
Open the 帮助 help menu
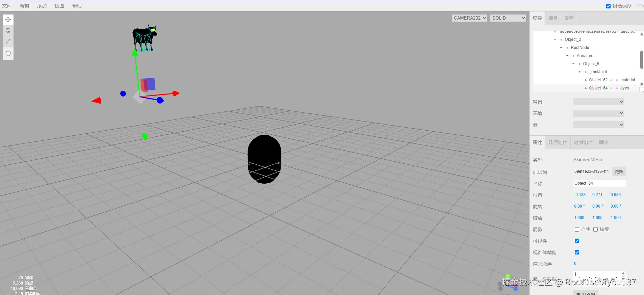coord(77,6)
